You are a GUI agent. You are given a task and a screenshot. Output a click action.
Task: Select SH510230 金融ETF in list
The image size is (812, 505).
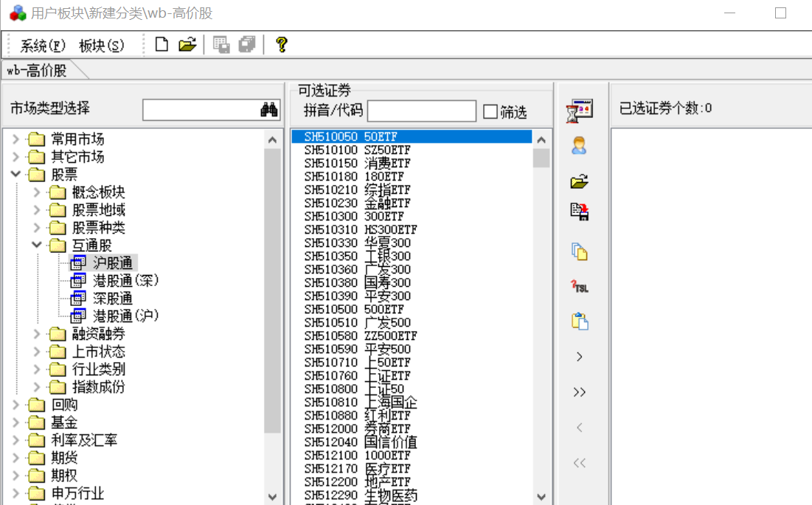(412, 203)
